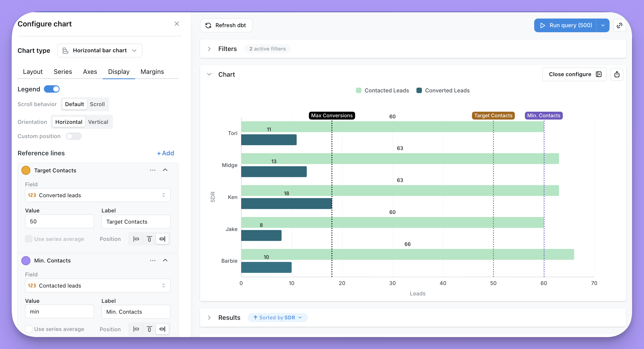Screen dimensions: 644x349
Task: Open Min. Contacts purple color swatch
Action: (x=26, y=261)
